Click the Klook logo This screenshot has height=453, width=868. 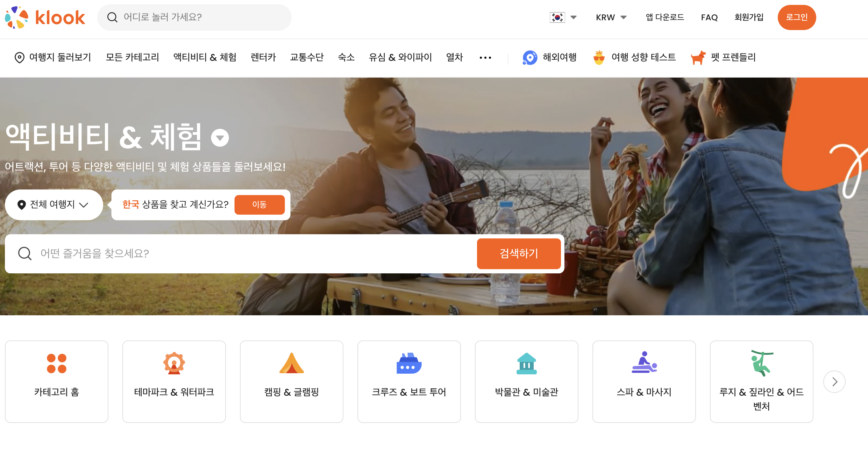click(x=45, y=17)
